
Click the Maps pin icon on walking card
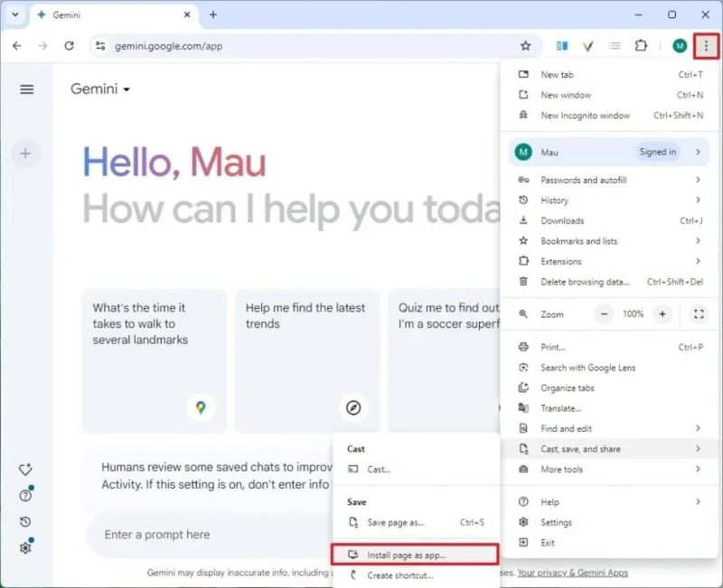[x=201, y=407]
